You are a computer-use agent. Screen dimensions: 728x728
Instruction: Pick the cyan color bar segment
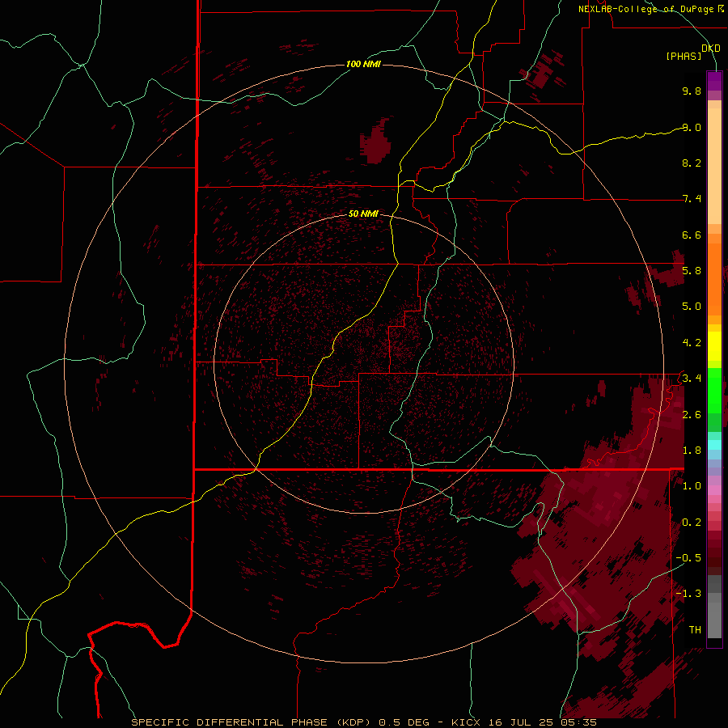[714, 444]
